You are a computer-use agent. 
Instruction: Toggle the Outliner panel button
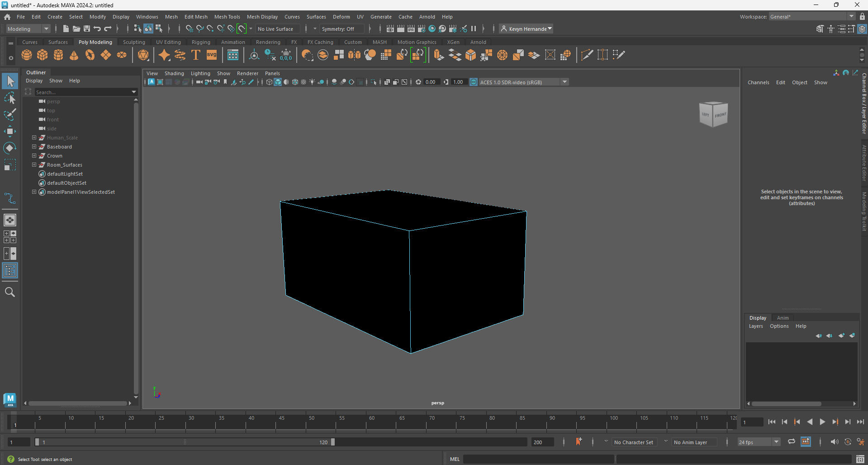point(10,271)
